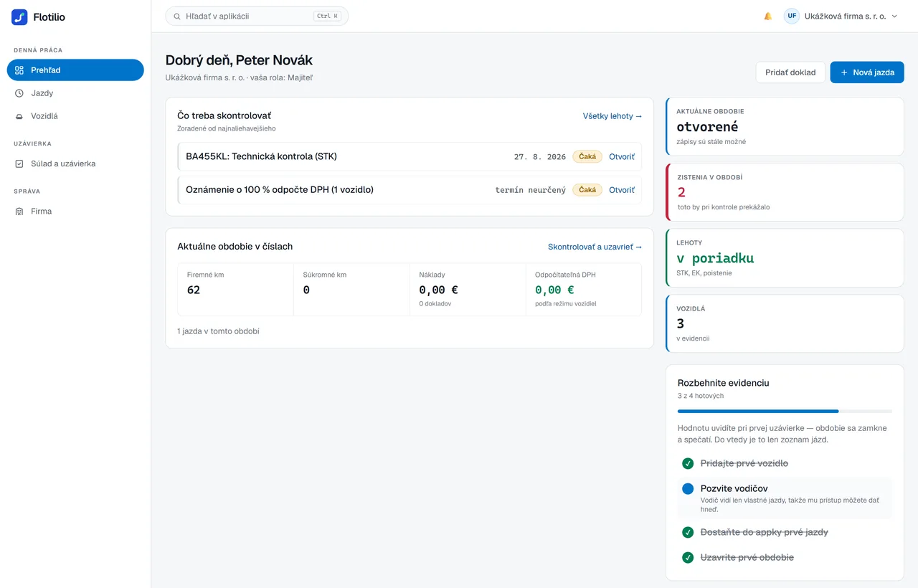918x588 pixels.
Task: Click the Firemné km value 62
Action: tap(194, 290)
